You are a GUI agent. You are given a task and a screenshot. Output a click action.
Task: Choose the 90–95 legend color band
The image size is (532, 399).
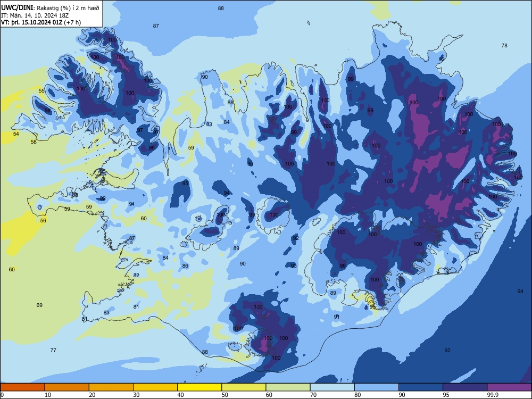(421, 387)
